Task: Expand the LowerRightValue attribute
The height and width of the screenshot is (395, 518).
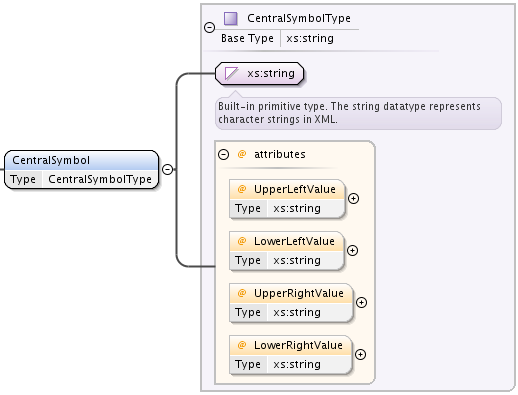Action: (360, 355)
